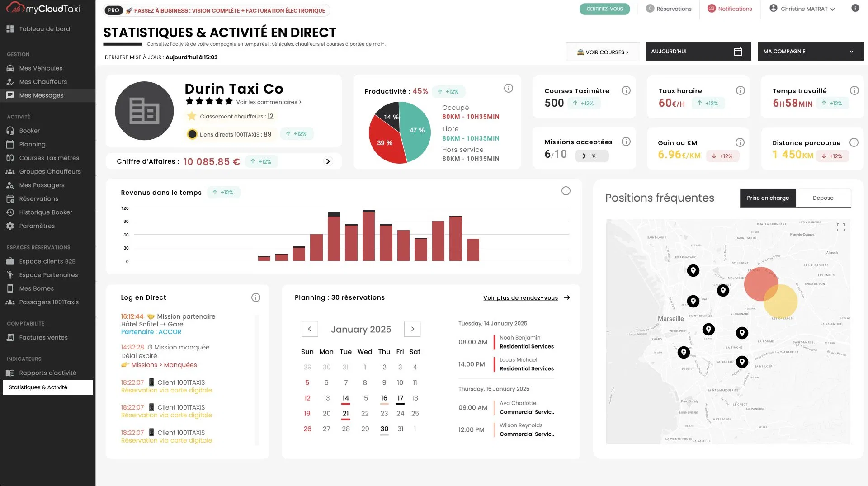Viewport: 868px width, 486px height.
Task: Open the Ma Compagnie dropdown
Action: 811,52
